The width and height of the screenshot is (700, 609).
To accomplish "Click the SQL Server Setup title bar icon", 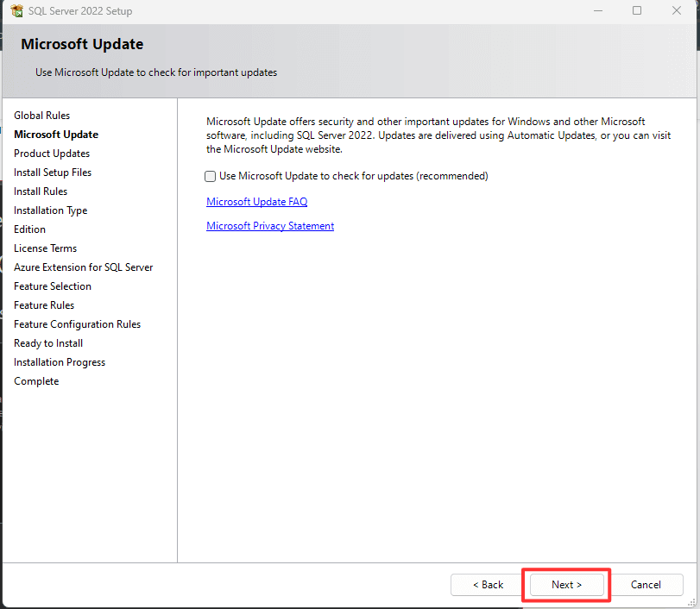I will [x=17, y=10].
